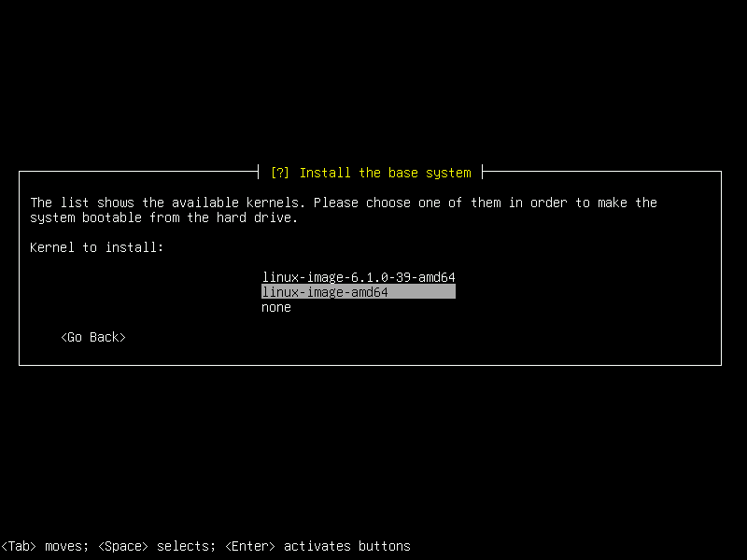Click the Install the base system title

[385, 173]
